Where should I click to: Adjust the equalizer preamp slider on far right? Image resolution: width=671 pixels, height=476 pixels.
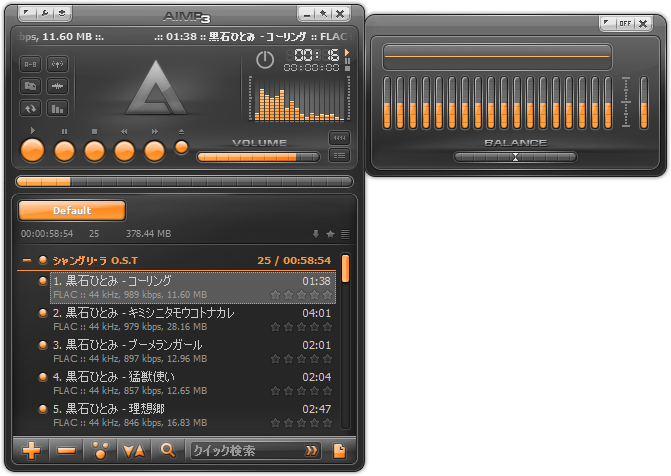coord(644,103)
